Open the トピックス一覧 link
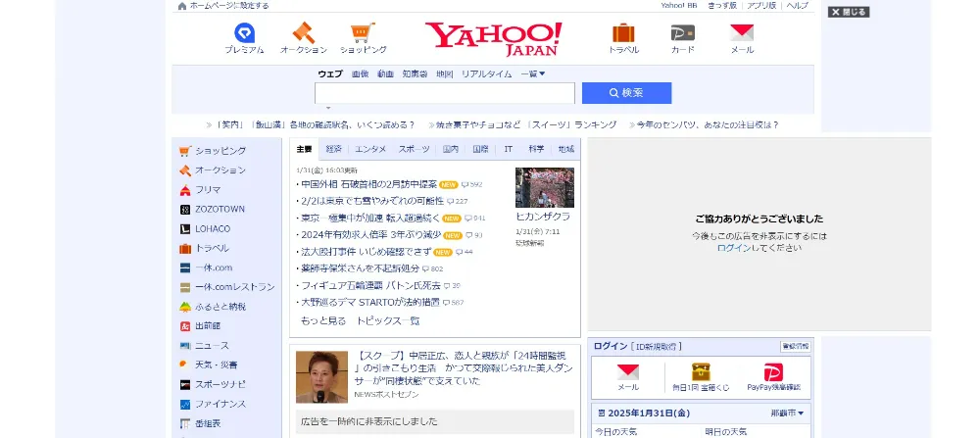This screenshot has height=438, width=980. point(387,320)
